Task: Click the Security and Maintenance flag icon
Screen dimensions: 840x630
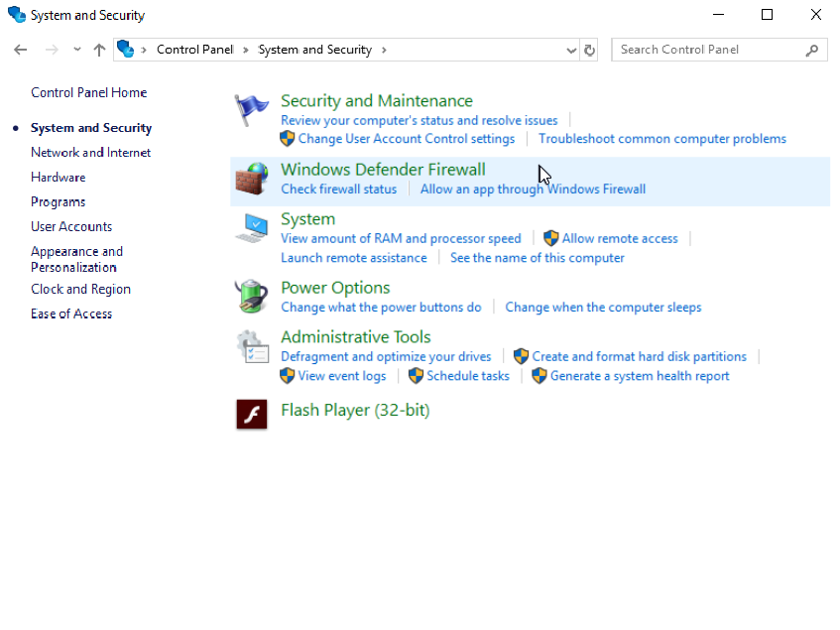Action: [251, 110]
